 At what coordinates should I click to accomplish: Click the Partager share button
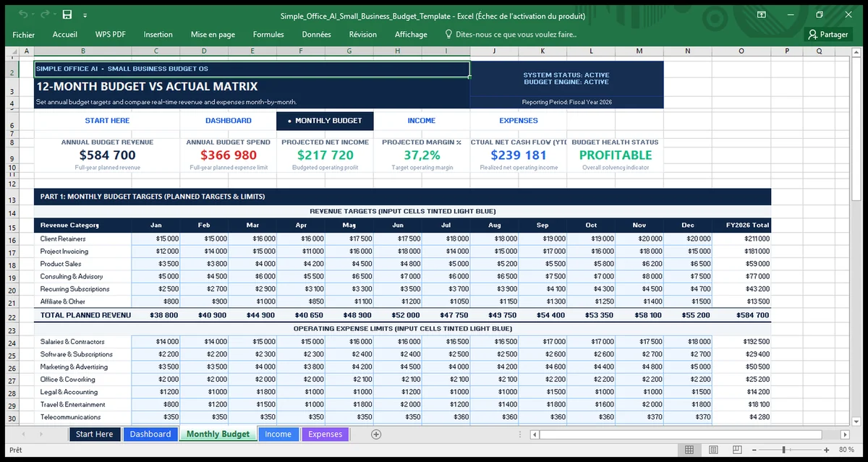(x=829, y=34)
